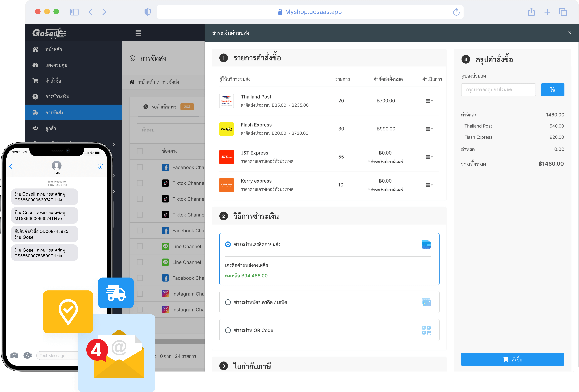Screen dimensions: 579x392
Task: Click the wallet icon in shipping credit option
Action: 427,244
